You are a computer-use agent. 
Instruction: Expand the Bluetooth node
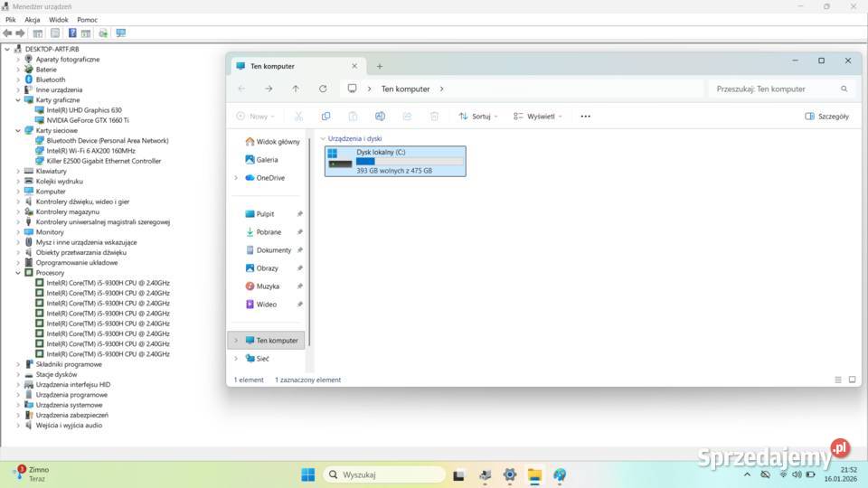(x=18, y=80)
